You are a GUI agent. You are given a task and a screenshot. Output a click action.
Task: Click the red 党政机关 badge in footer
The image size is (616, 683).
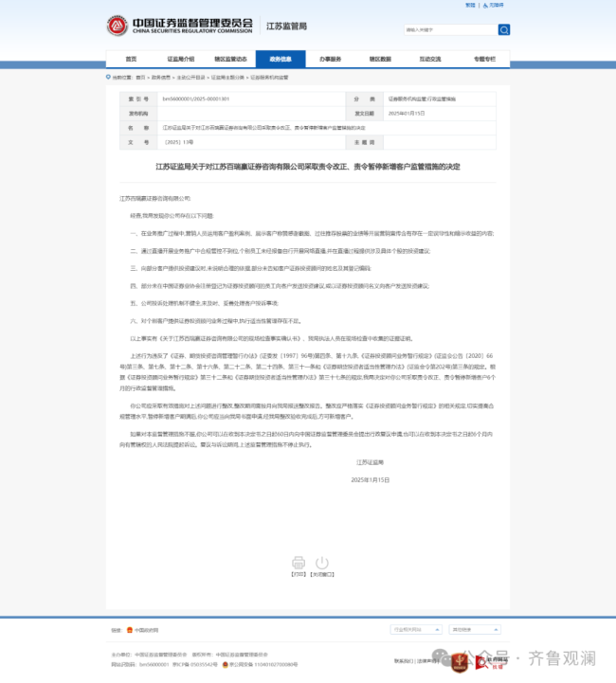click(x=460, y=662)
